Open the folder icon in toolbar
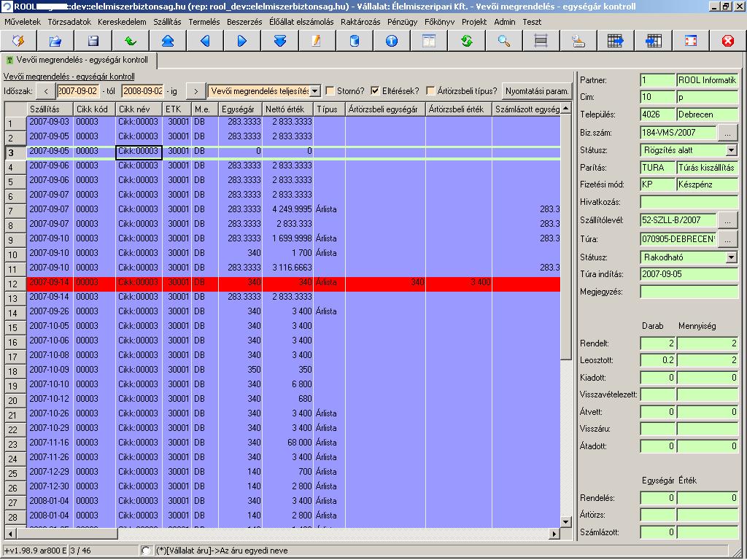747x560 pixels. tap(55, 41)
